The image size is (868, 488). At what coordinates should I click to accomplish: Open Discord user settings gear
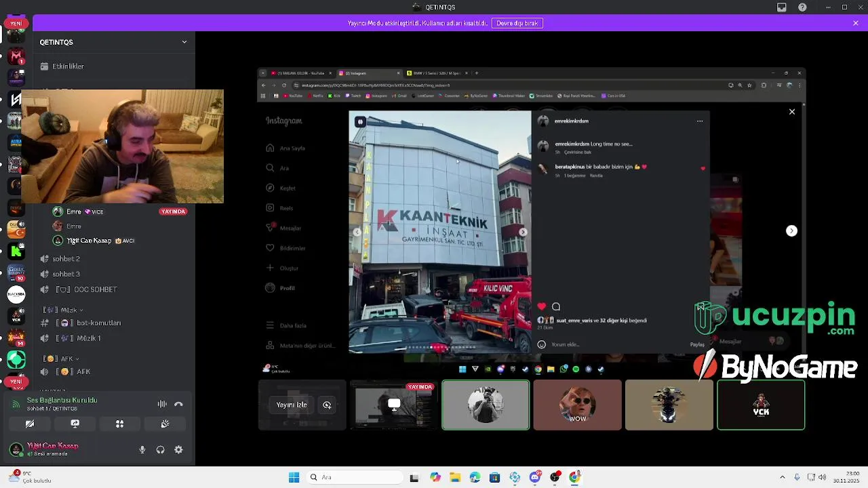[178, 449]
